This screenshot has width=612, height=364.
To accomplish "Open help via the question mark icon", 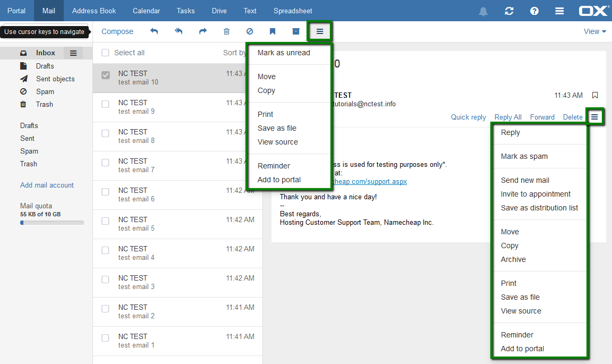I will (x=534, y=11).
